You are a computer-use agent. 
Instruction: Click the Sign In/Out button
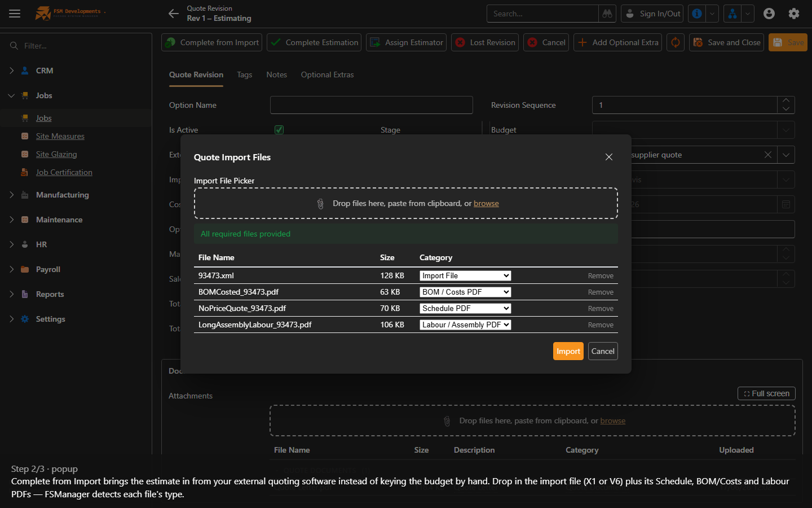[652, 14]
